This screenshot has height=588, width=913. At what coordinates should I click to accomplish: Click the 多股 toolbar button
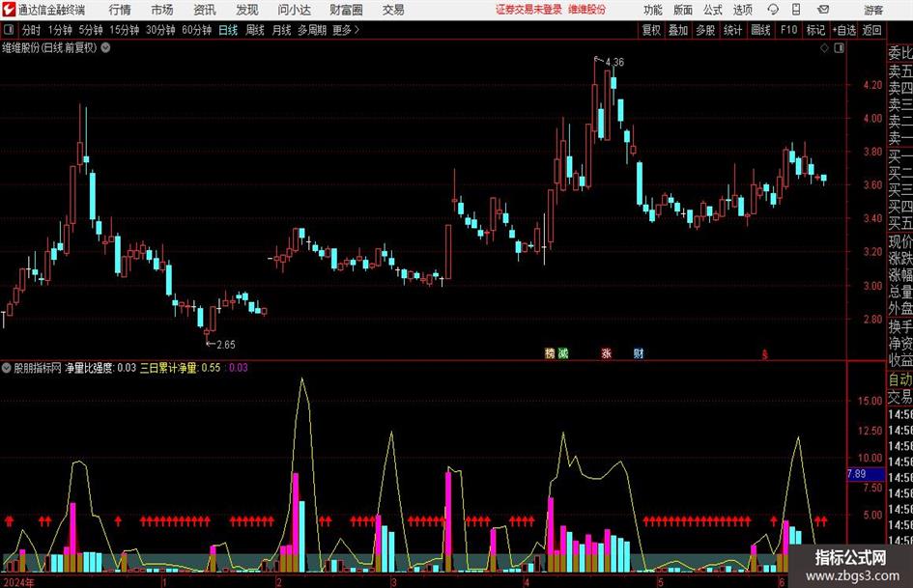tap(705, 30)
